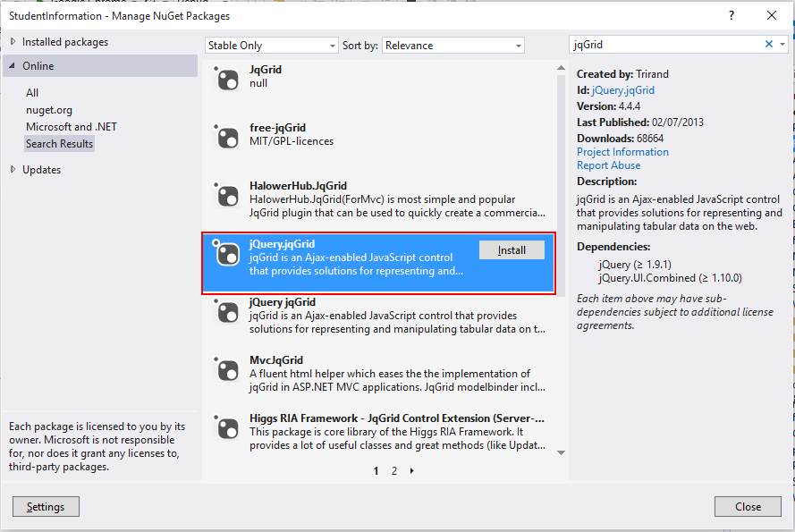Go to next results page arrow

411,470
